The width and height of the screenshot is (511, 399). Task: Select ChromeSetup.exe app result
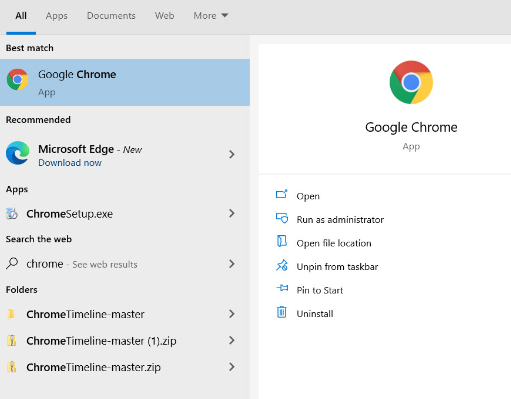(x=125, y=214)
